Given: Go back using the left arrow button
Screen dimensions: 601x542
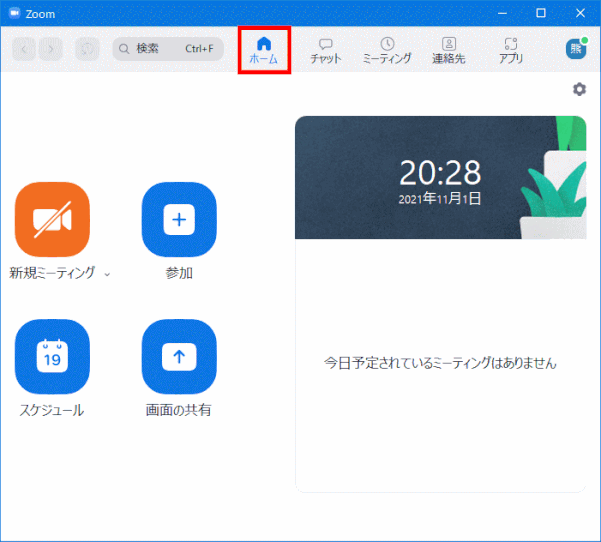Looking at the screenshot, I should tap(25, 48).
